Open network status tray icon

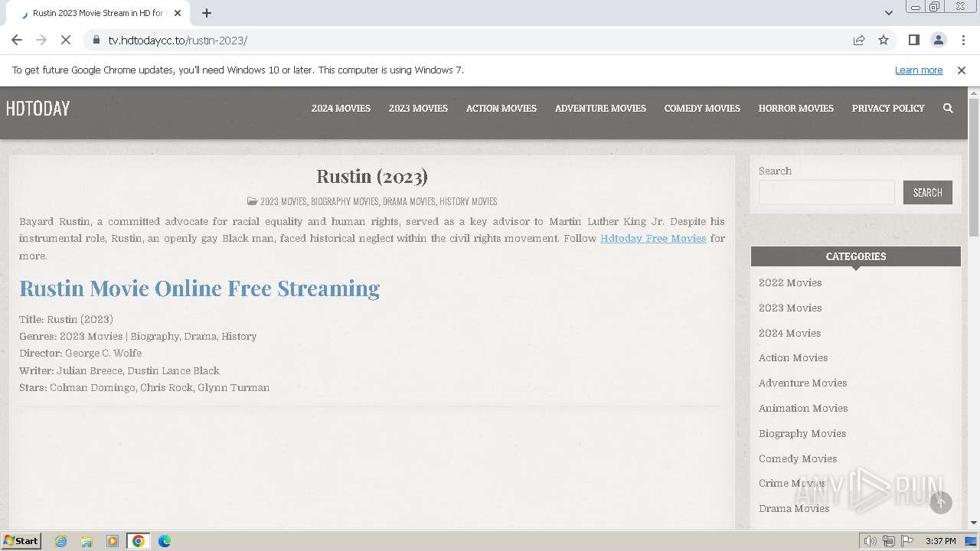point(889,541)
